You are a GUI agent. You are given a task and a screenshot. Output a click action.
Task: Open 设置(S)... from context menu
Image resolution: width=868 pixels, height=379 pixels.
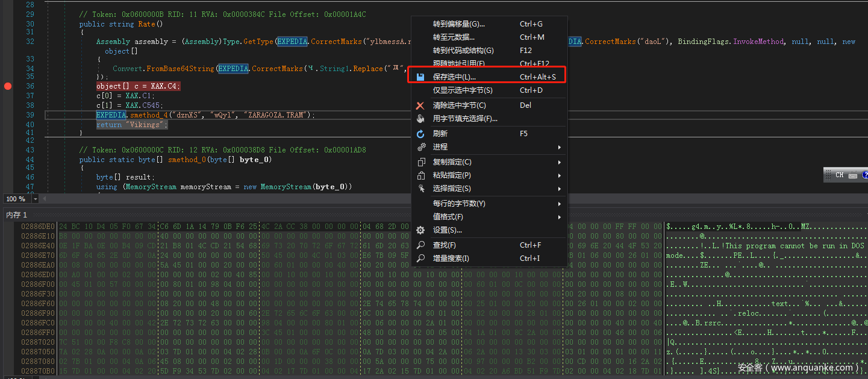coord(489,230)
